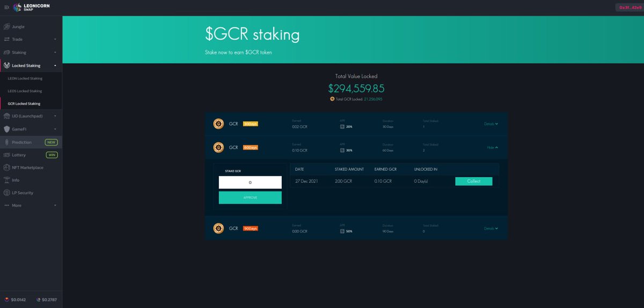Click the 0 Day(s) unlocked cell

[x=421, y=181]
